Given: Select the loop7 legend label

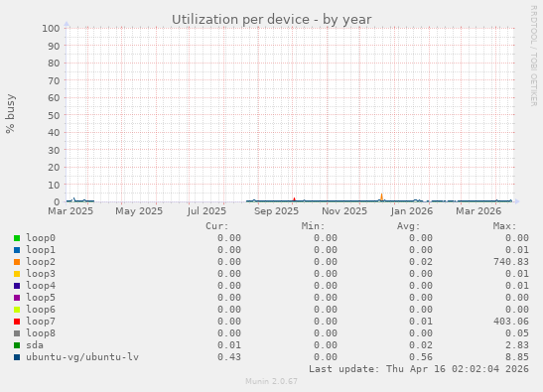Looking at the screenshot, I should pyautogui.click(x=41, y=321).
